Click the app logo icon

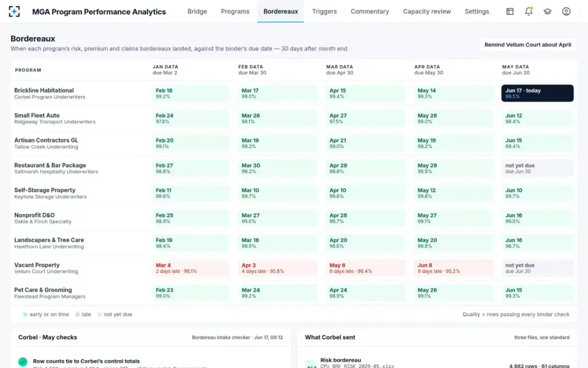15,11
